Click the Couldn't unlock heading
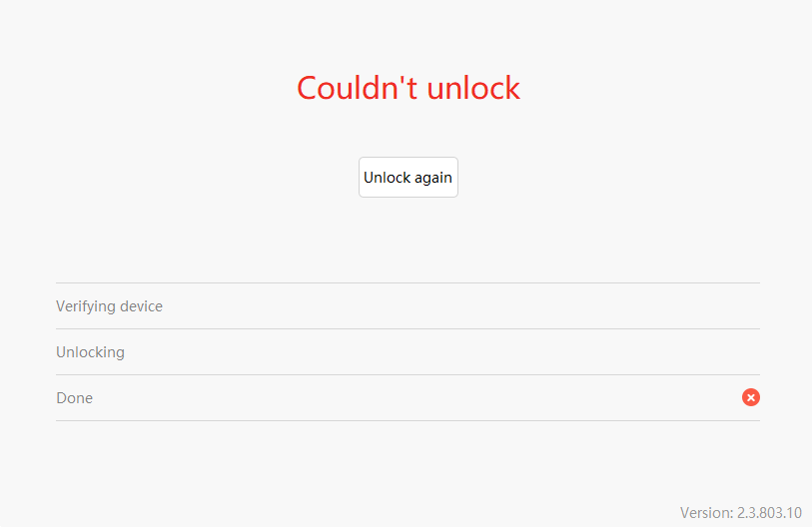Viewport: 812px width, 528px height. coord(408,88)
